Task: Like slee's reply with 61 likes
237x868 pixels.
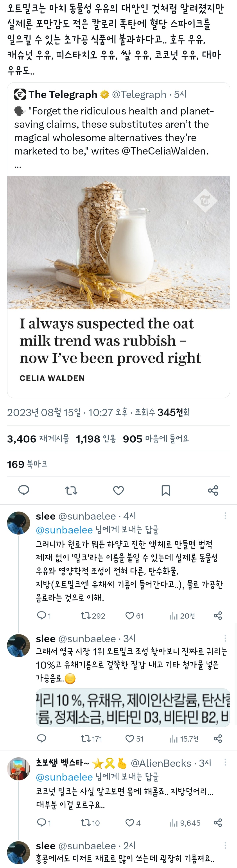Action: (x=130, y=616)
